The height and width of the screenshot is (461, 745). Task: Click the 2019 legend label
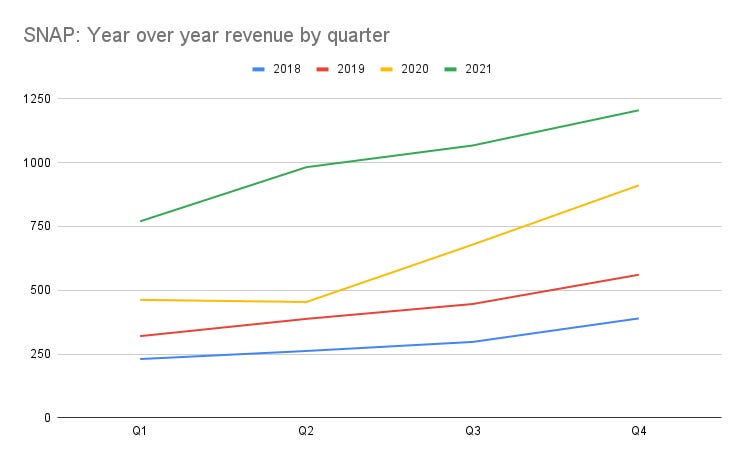tap(351, 69)
